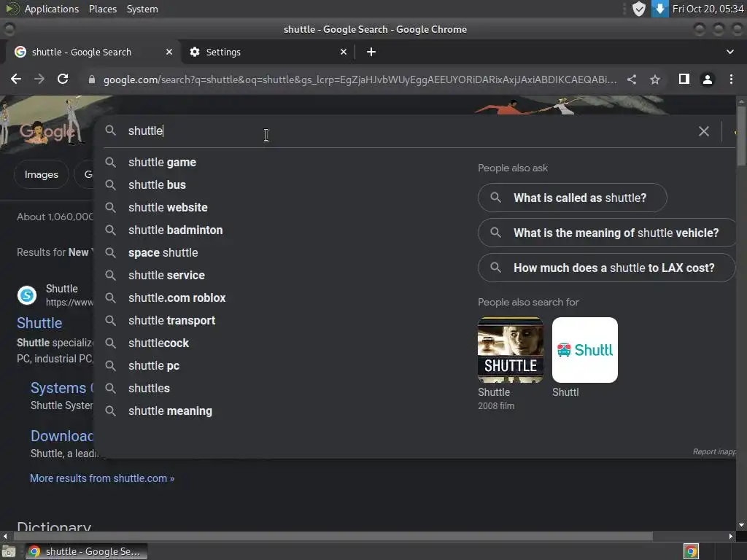Screen dimensions: 747x560
Task: Choose the 'shuttle service' suggestion
Action: (166, 275)
